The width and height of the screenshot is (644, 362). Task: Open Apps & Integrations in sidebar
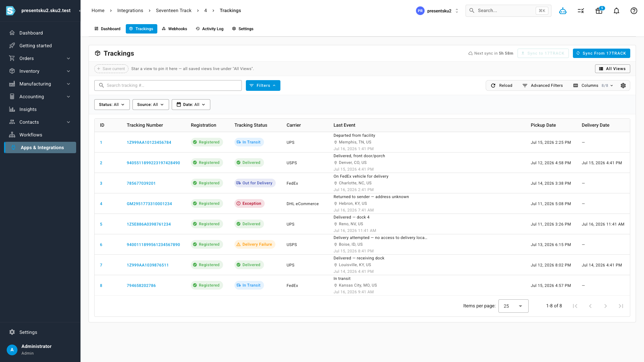tap(40, 147)
